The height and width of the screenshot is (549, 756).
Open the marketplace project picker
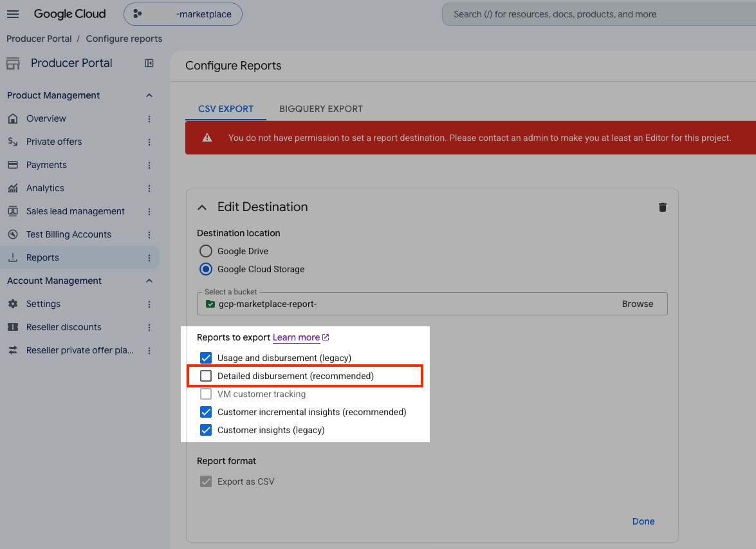pyautogui.click(x=183, y=14)
